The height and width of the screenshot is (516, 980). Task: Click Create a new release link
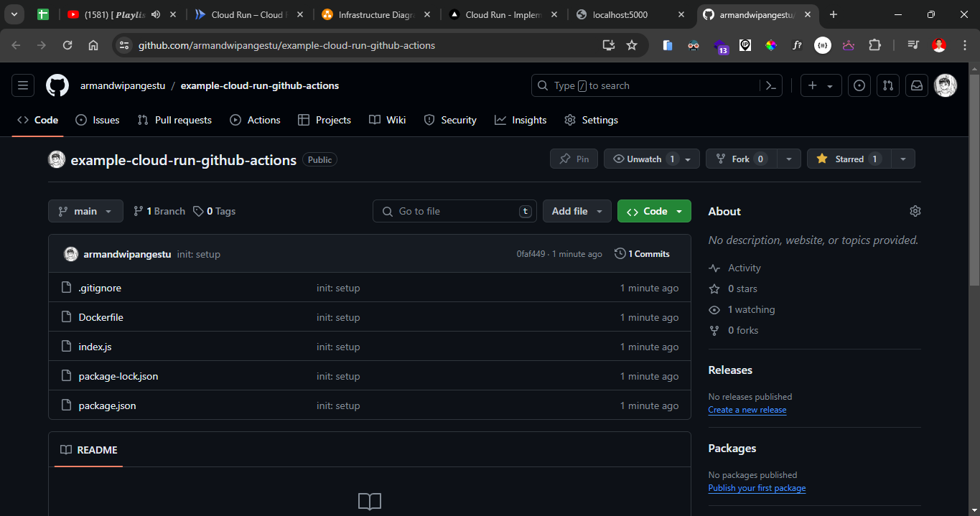(747, 410)
